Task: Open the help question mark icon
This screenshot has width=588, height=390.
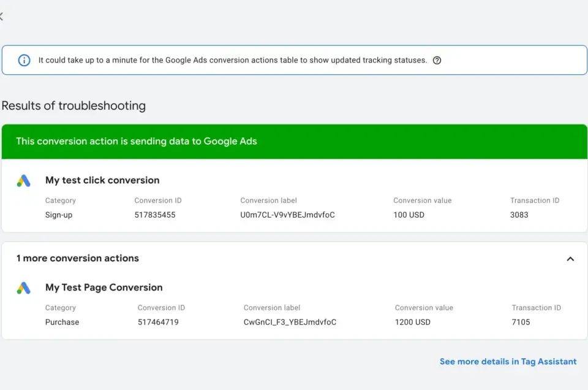Action: pyautogui.click(x=437, y=61)
